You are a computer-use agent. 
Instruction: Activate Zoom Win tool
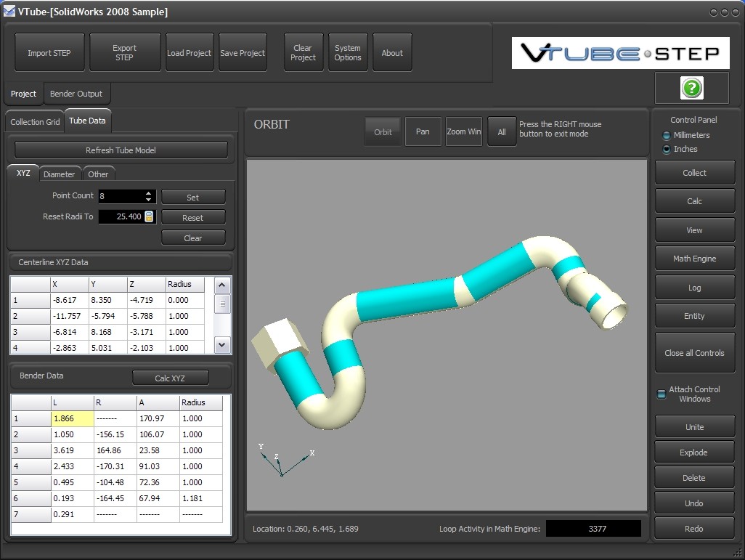click(464, 132)
